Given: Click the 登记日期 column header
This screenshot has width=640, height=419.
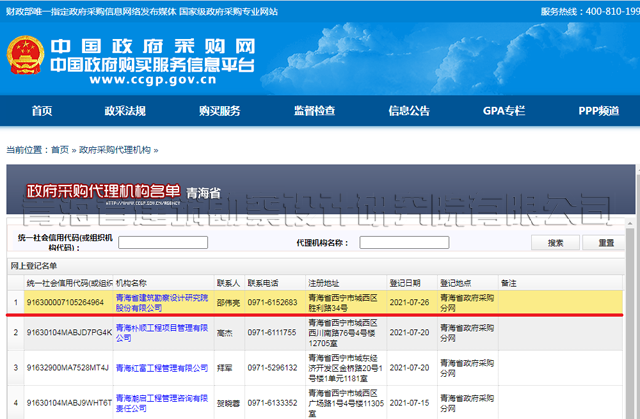Looking at the screenshot, I should 405,283.
